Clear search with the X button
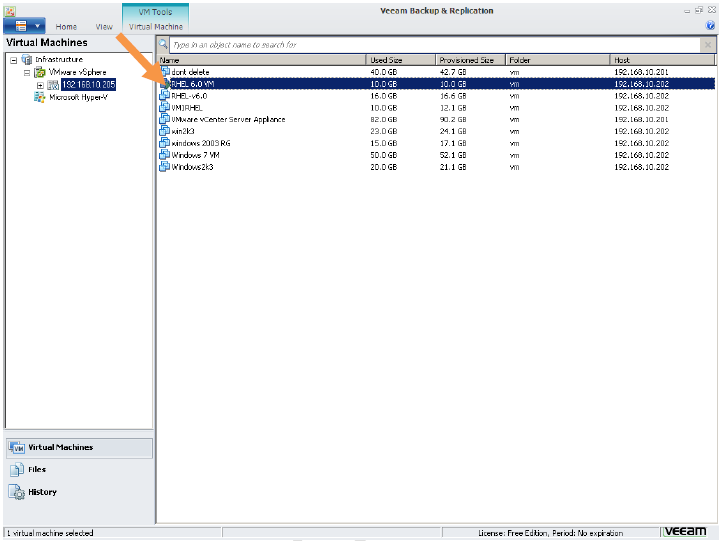This screenshot has width=719, height=541. pos(707,45)
